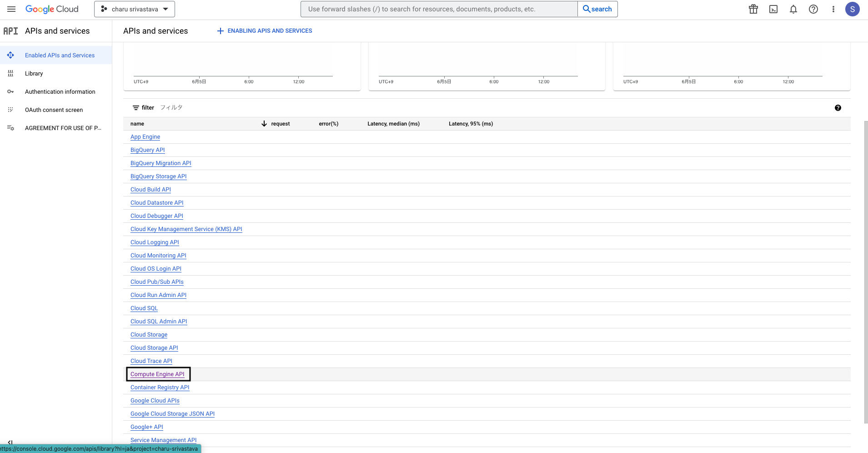Click in the search resources field

point(437,9)
